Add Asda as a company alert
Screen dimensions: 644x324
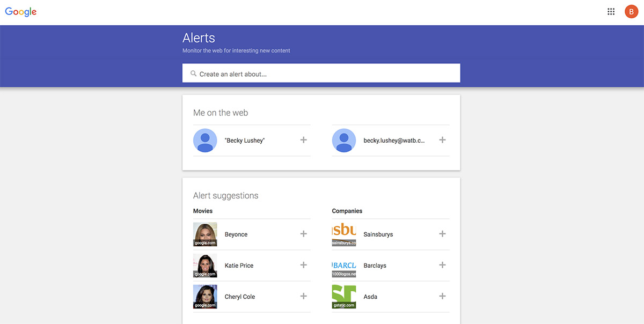coord(442,296)
